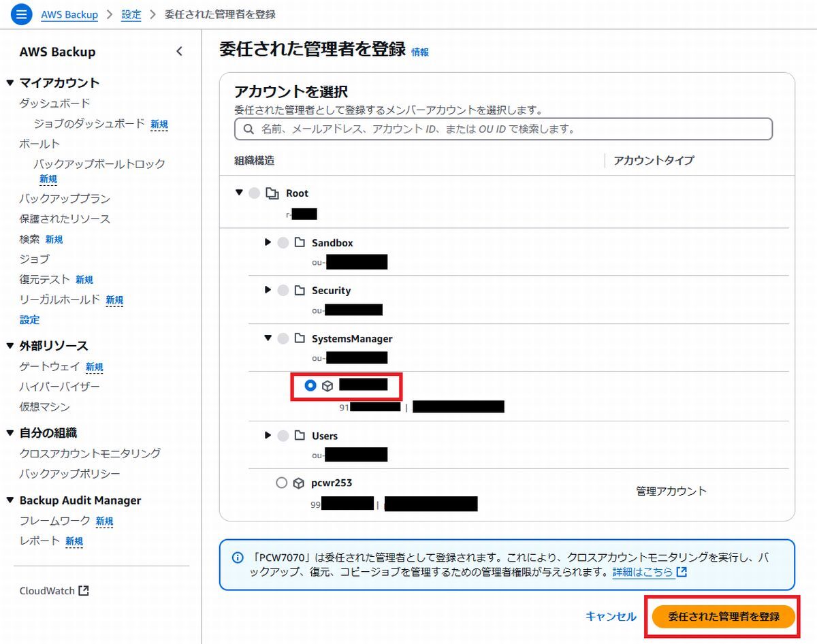Screen dimensions: 817x644
Task: Open 復元テスト in the sidebar
Action: pyautogui.click(x=45, y=280)
